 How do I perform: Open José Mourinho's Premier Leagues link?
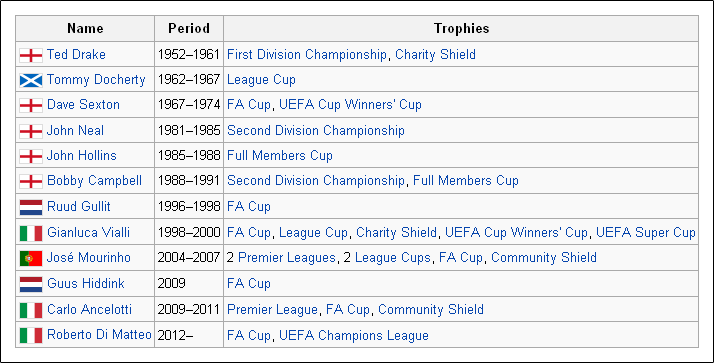coord(287,258)
